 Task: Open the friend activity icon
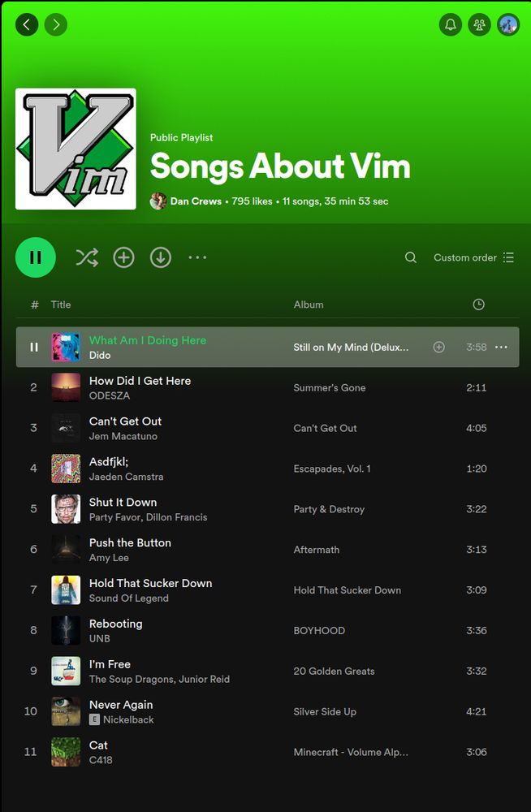click(479, 24)
